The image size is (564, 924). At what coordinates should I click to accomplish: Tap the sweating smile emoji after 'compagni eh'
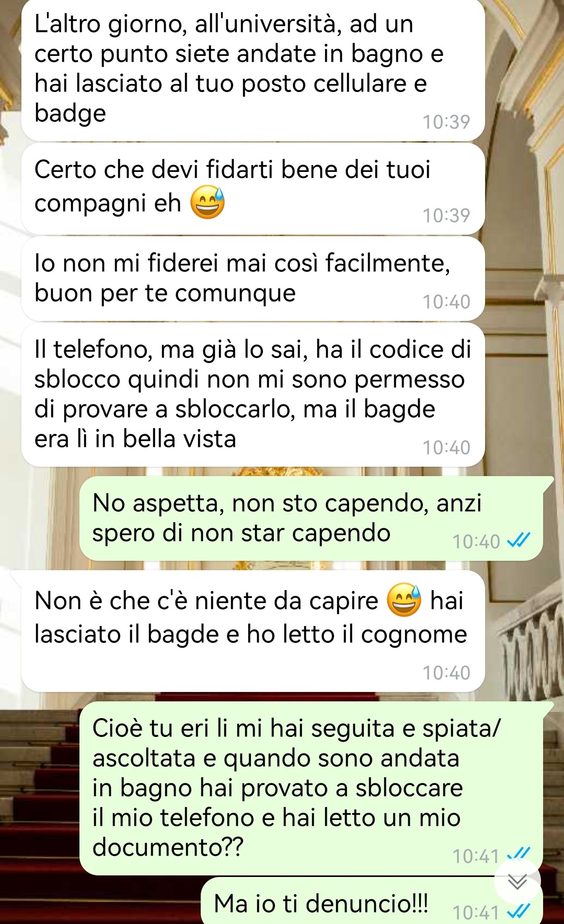pyautogui.click(x=208, y=203)
